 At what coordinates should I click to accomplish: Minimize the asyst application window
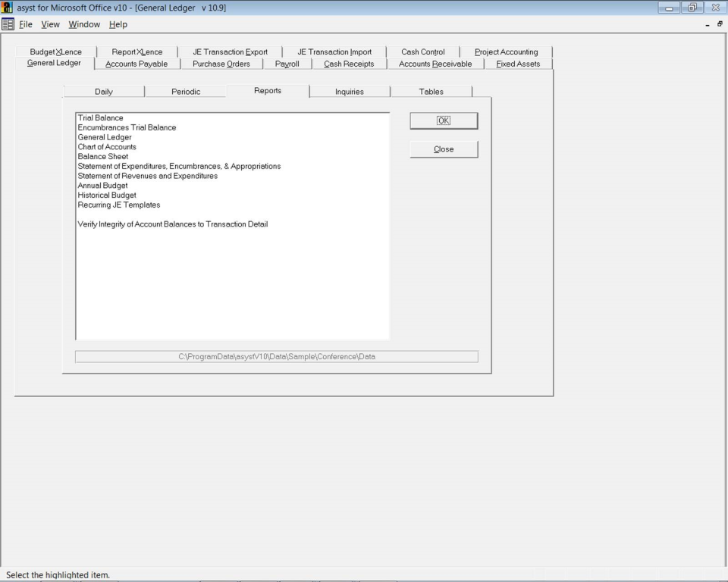[669, 8]
